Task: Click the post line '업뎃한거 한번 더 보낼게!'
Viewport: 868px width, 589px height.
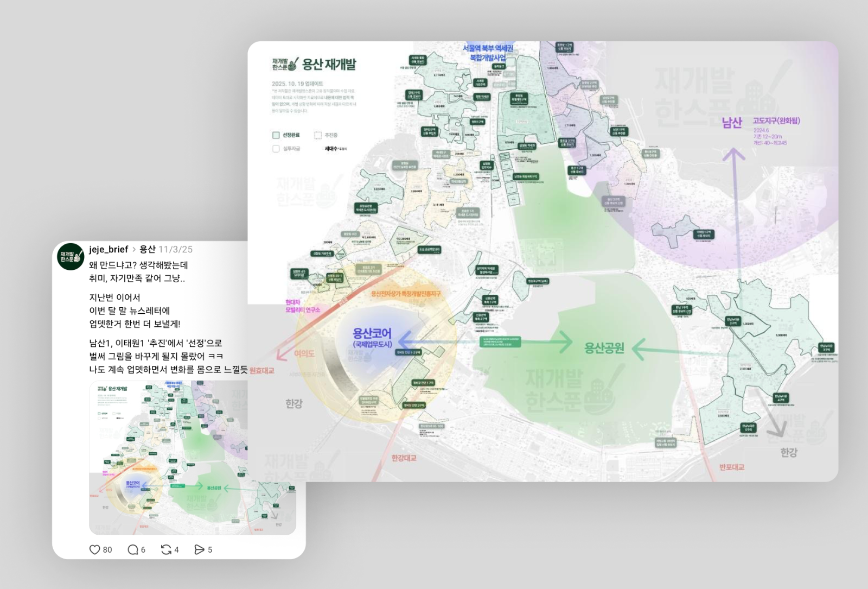Action: [135, 324]
